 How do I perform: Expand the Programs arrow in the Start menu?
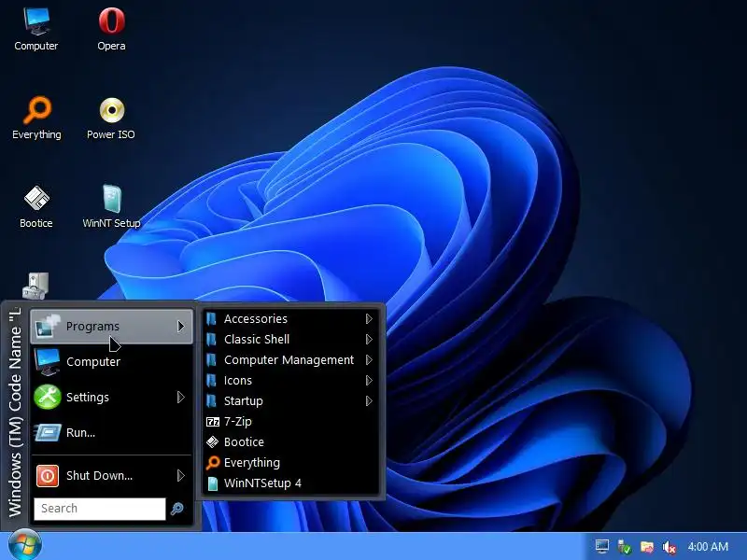point(180,326)
